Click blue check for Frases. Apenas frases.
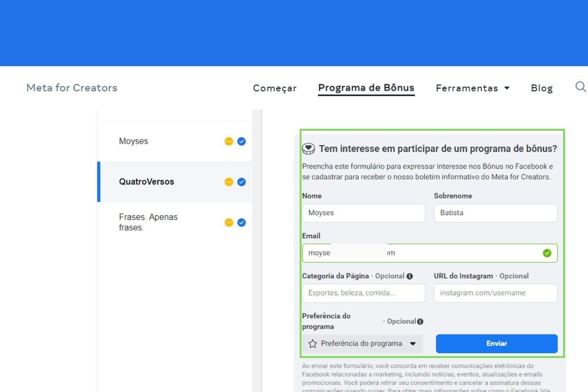This screenshot has height=392, width=588. coord(242,222)
